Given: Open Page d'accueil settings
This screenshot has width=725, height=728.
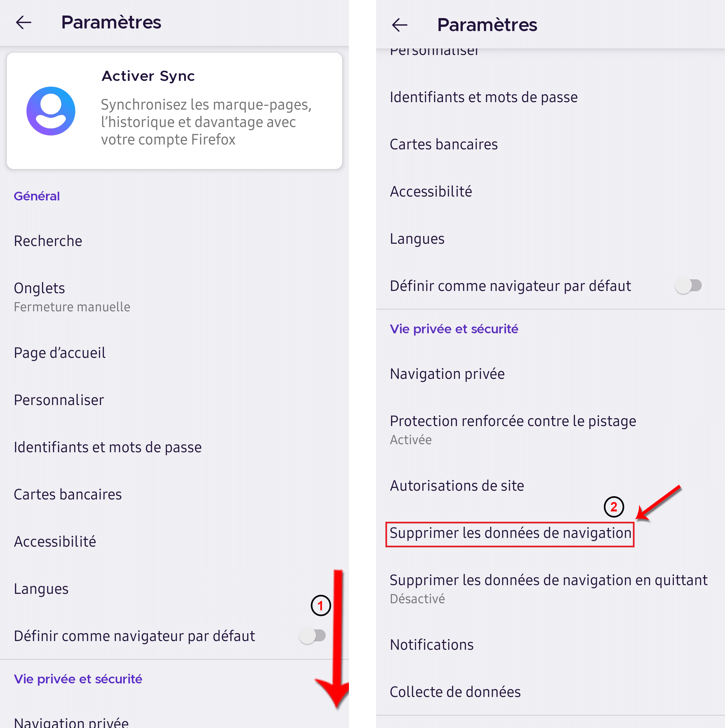Looking at the screenshot, I should point(174,353).
